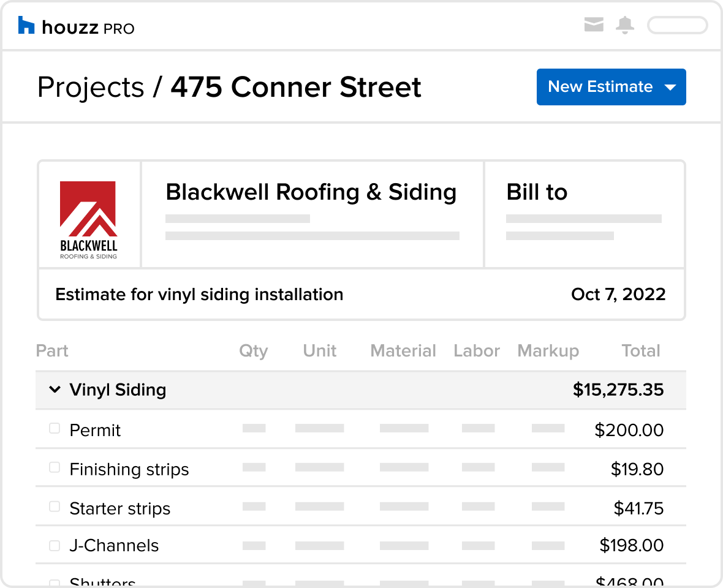The image size is (723, 588).
Task: Open the messages envelope icon
Action: point(594,25)
